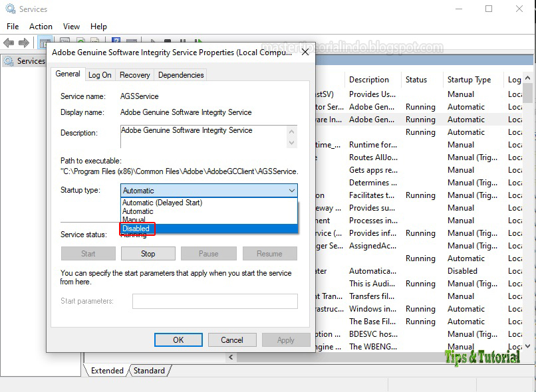Select the row described 'Provides Us...'

click(x=419, y=94)
